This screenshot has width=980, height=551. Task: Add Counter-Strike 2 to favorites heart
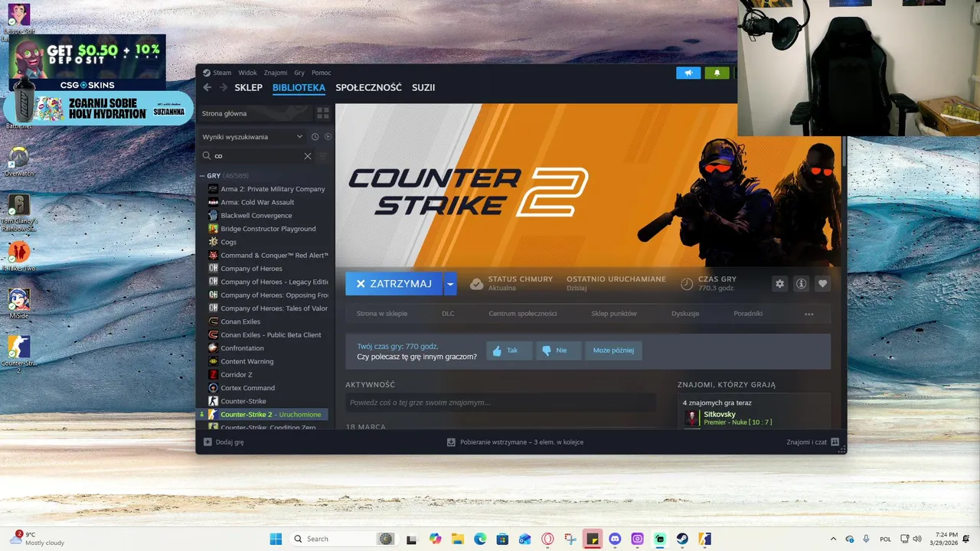click(823, 283)
